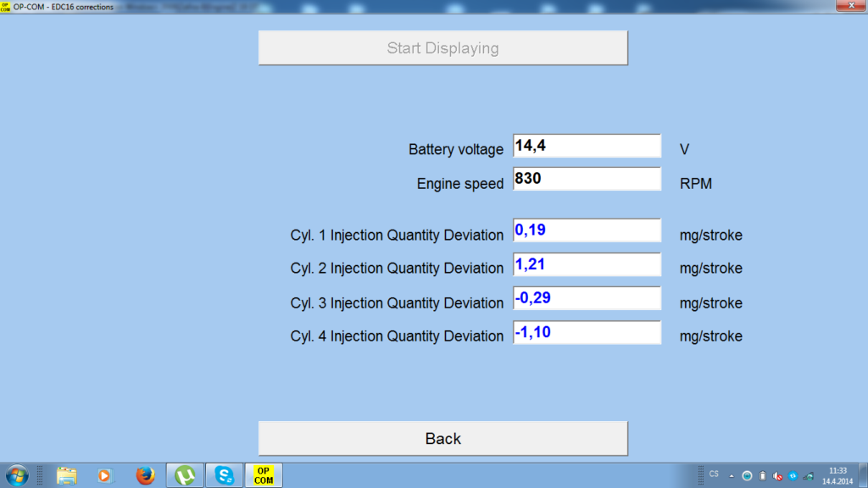
Task: Launch Windows Media Player from taskbar
Action: tap(104, 475)
